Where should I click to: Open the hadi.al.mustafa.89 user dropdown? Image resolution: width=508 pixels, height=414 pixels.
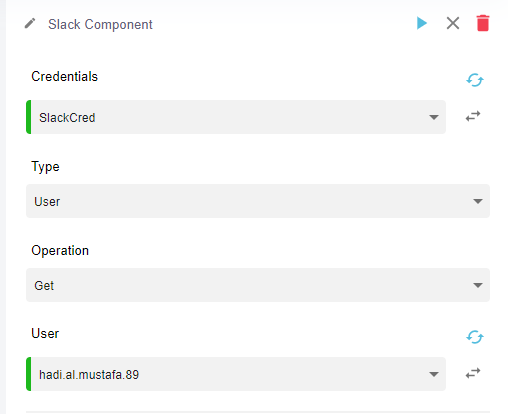coord(236,374)
